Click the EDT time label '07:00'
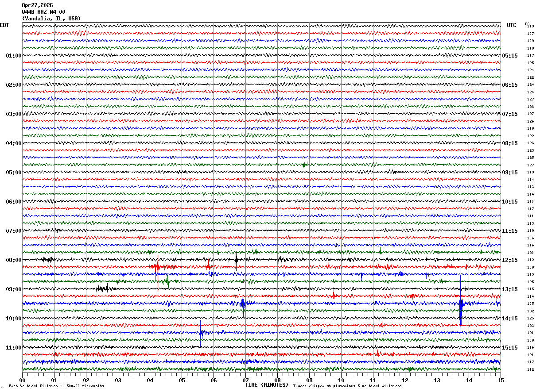Screen dimensions: 536x392 13,231
